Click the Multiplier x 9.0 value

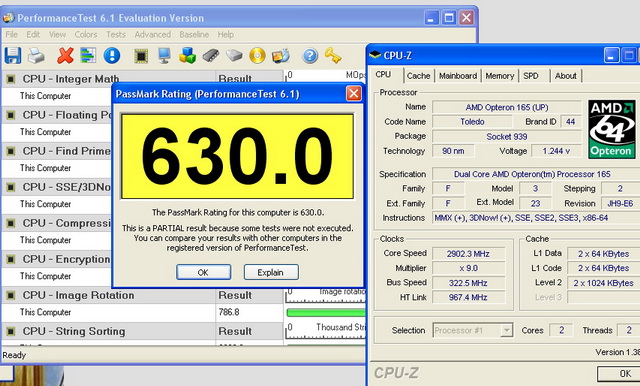(x=468, y=268)
